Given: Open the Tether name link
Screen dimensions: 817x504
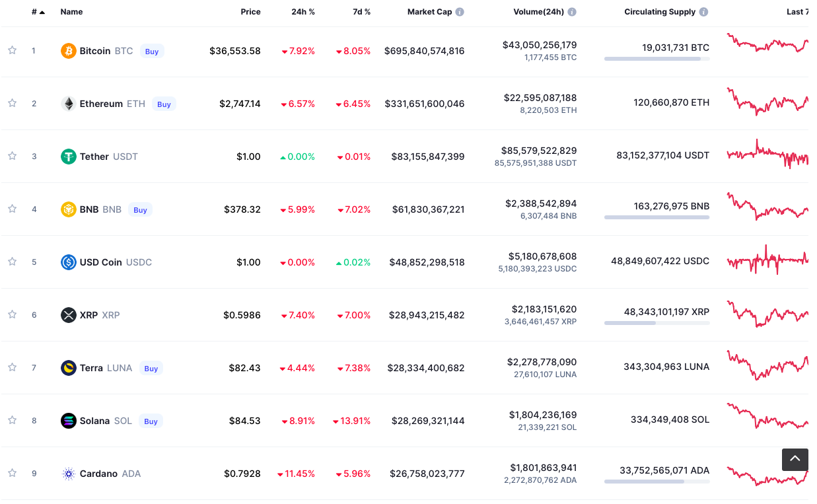Looking at the screenshot, I should pyautogui.click(x=94, y=157).
